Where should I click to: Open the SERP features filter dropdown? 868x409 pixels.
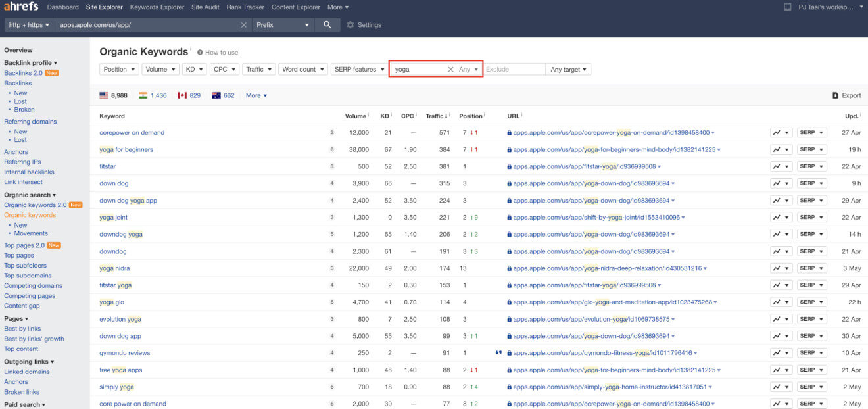(x=359, y=69)
